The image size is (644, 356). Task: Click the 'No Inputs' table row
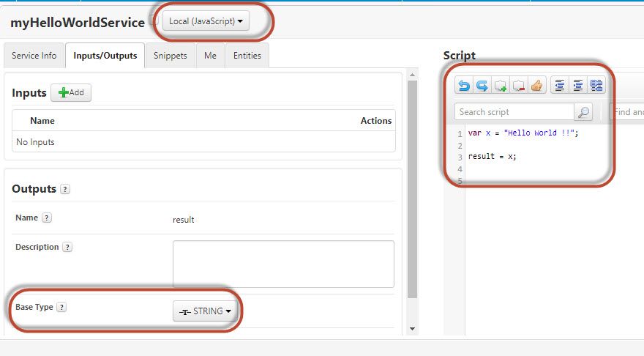pyautogui.click(x=203, y=142)
